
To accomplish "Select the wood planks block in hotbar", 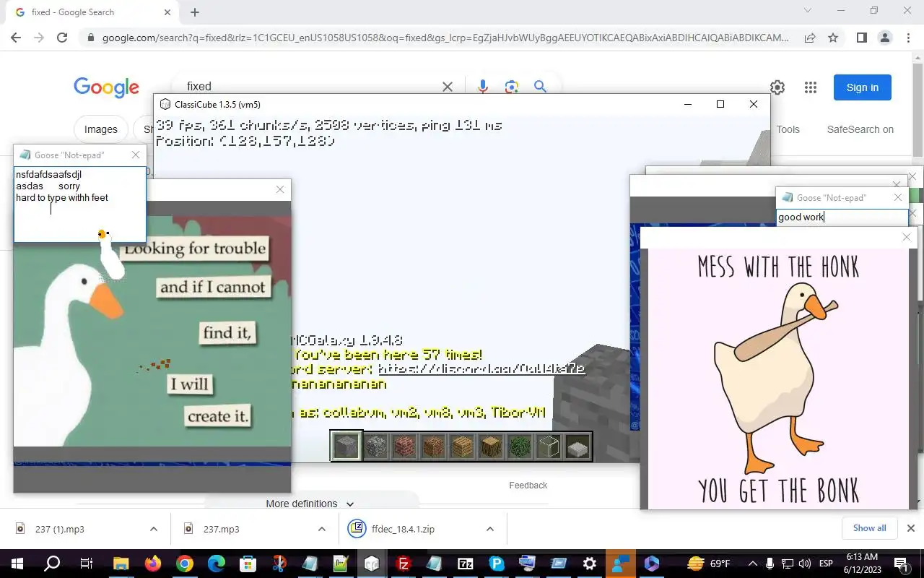I will [462, 447].
